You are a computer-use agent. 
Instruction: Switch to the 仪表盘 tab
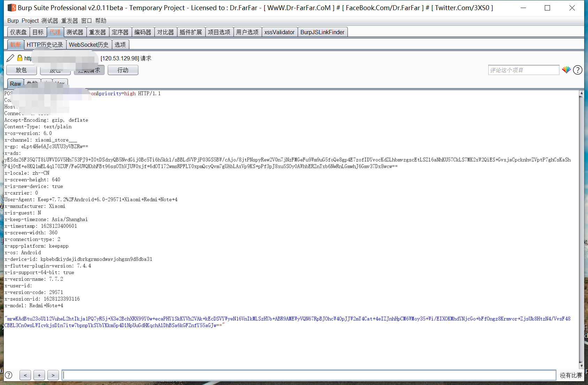[x=18, y=32]
